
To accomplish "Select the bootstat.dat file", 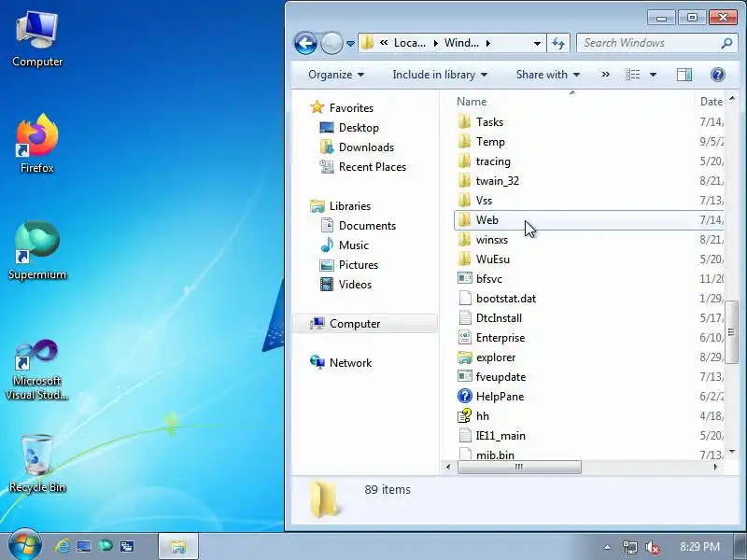I will click(505, 299).
